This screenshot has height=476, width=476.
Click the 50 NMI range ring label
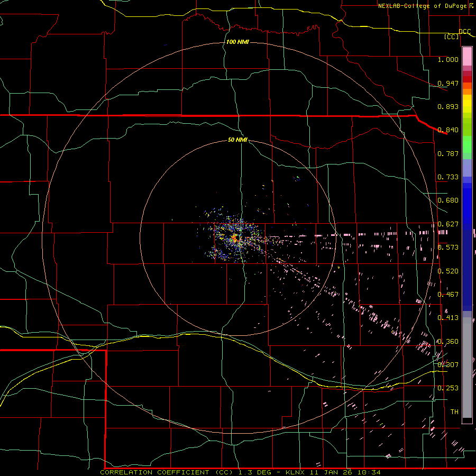(x=237, y=140)
